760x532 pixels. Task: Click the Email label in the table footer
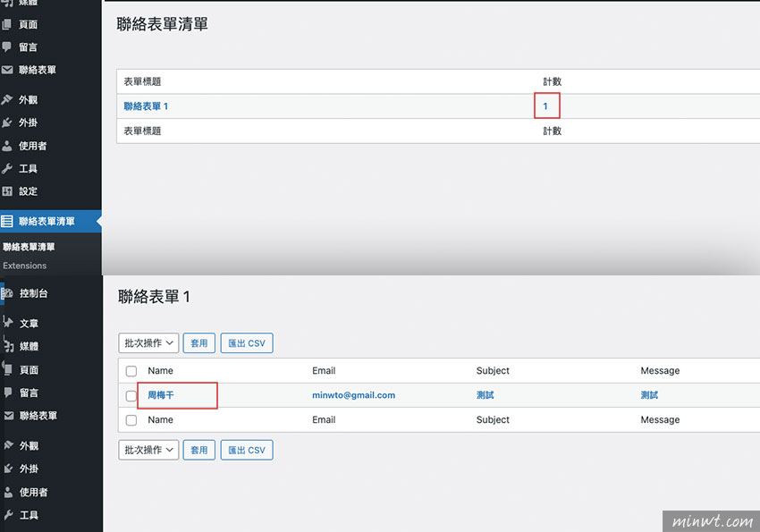(324, 419)
